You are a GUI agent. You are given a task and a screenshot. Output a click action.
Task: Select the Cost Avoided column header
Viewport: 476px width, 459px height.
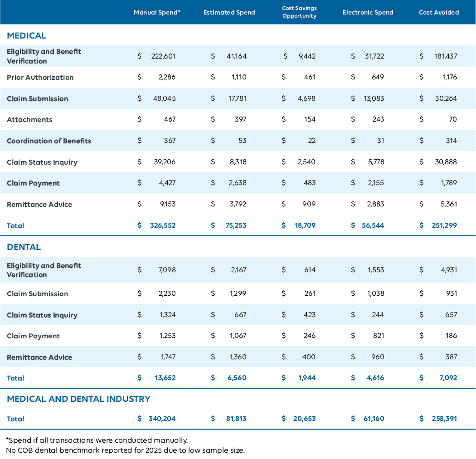tap(438, 12)
